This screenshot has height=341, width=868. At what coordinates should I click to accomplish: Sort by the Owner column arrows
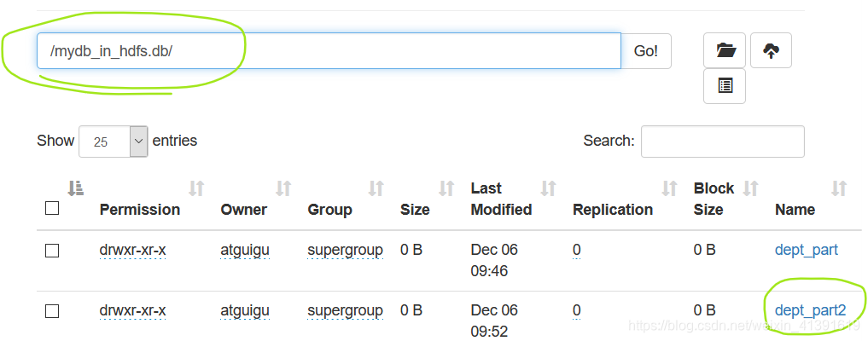click(x=283, y=189)
